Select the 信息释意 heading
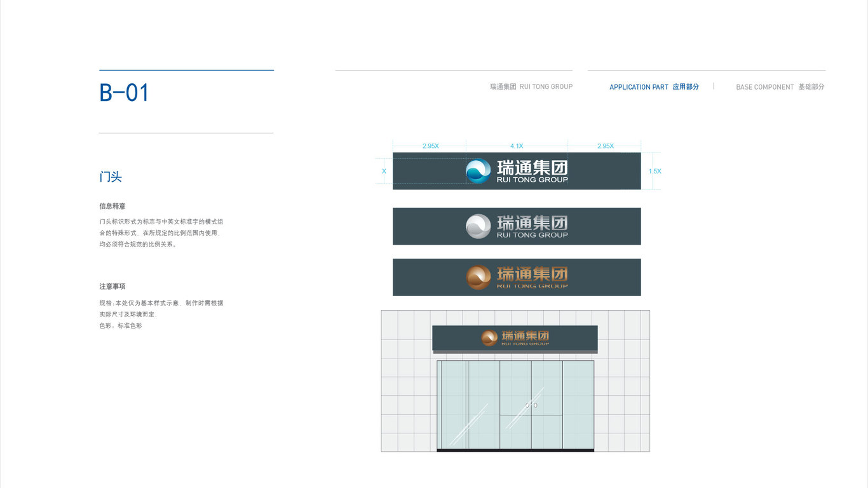 coord(112,207)
